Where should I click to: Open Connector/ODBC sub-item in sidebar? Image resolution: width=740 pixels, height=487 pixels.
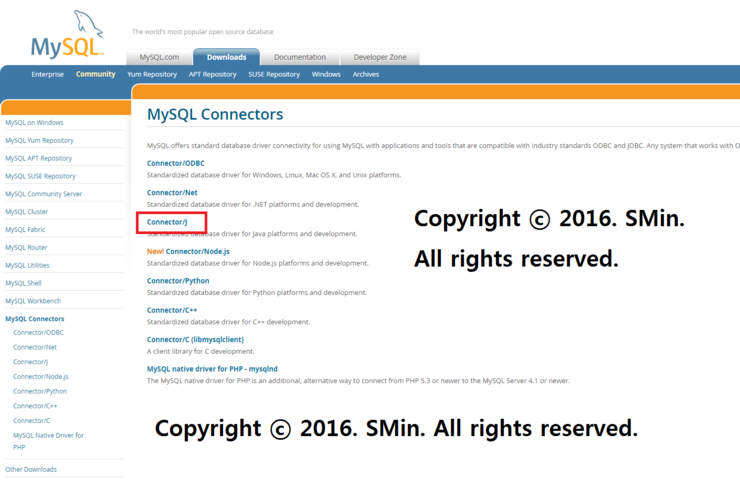(38, 333)
